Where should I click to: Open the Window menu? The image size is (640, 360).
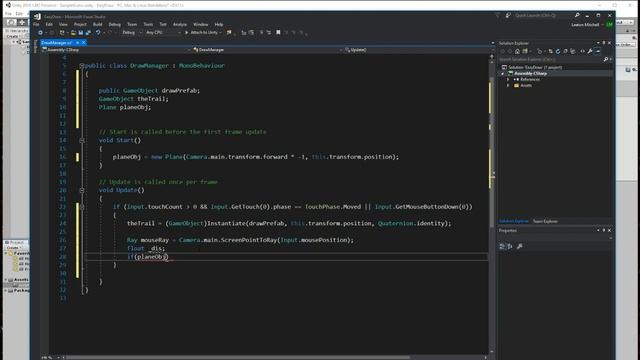pyautogui.click(x=200, y=24)
